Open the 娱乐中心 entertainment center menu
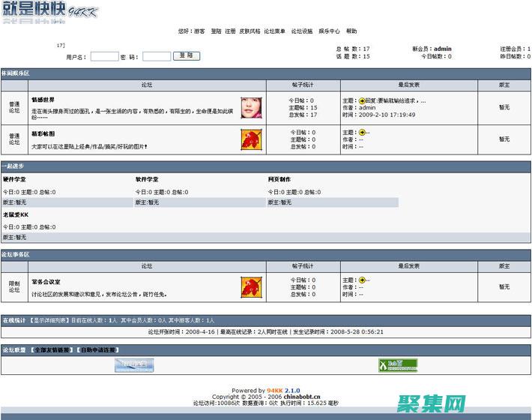This screenshot has width=532, height=420. pos(329,31)
